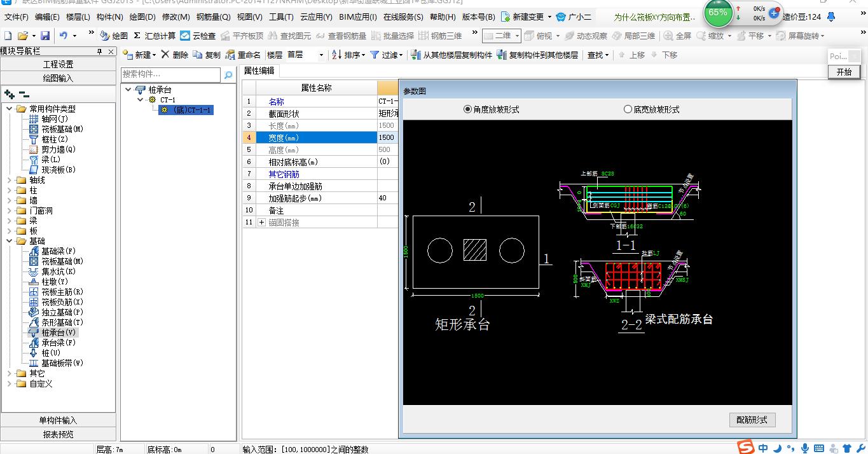868x454 pixels.
Task: Click the 广小二 assistant icon
Action: 574,17
